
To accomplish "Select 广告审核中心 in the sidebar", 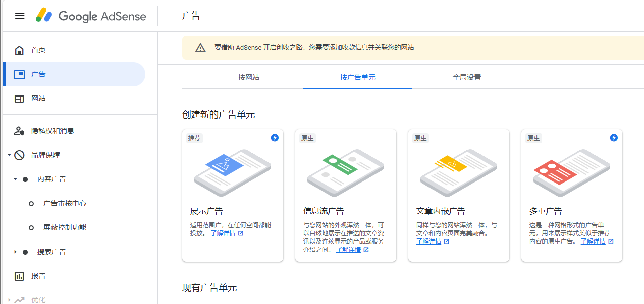I will coord(65,203).
